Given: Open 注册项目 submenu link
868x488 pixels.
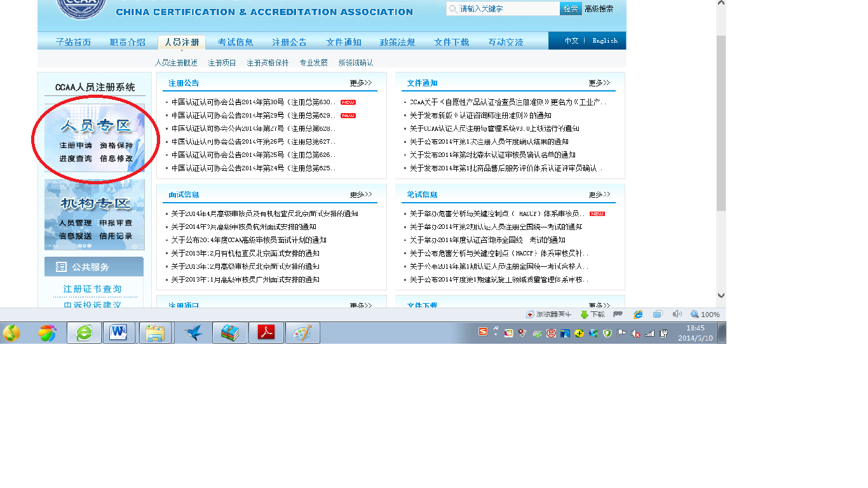Looking at the screenshot, I should point(222,63).
